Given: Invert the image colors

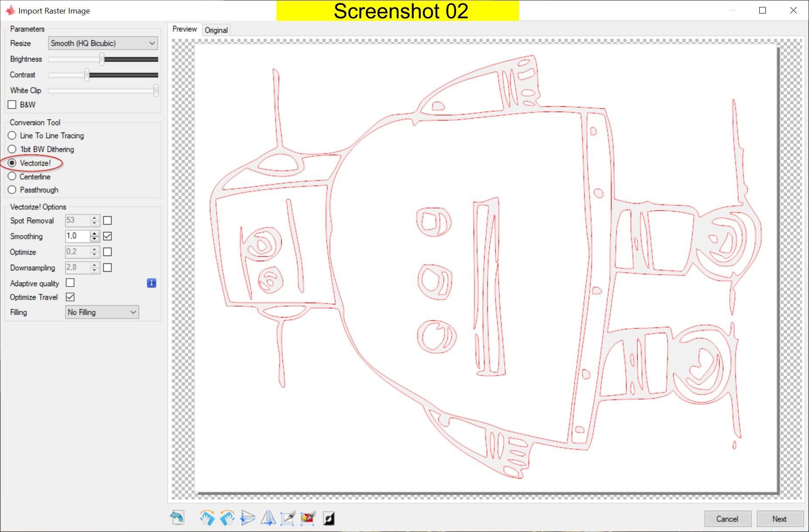Looking at the screenshot, I should 328,518.
